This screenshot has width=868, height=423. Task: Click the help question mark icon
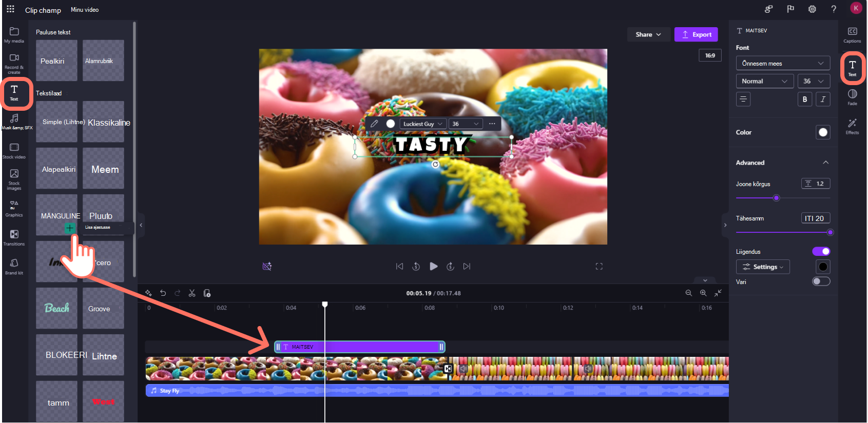tap(834, 9)
